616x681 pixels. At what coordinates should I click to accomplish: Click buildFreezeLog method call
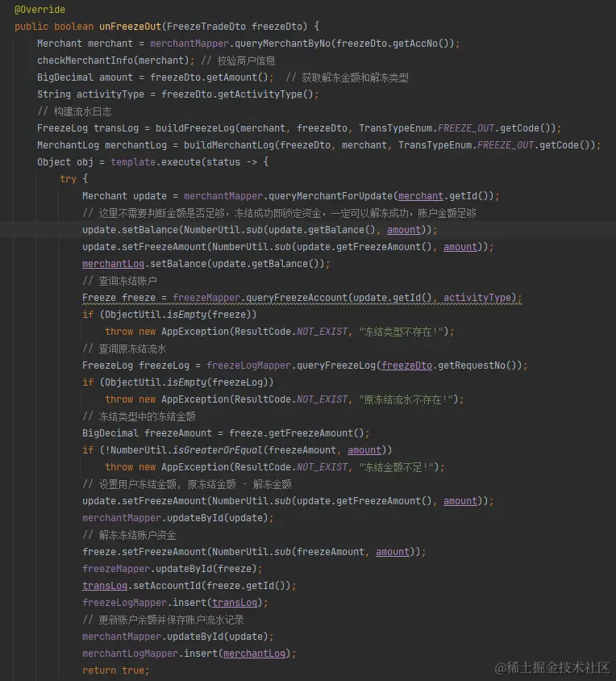coord(195,128)
